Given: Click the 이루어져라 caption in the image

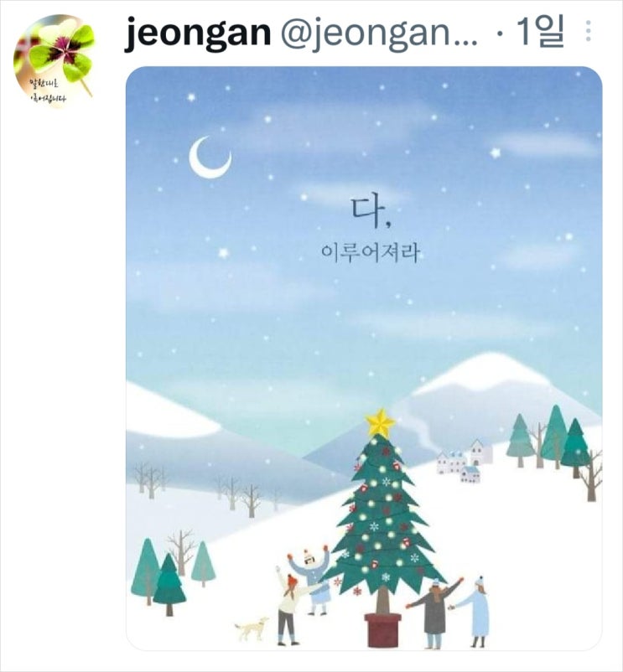Looking at the screenshot, I should [x=370, y=253].
